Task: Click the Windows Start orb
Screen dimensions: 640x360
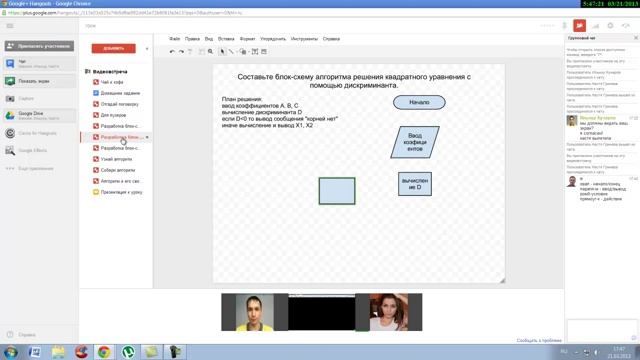Action: (10, 352)
